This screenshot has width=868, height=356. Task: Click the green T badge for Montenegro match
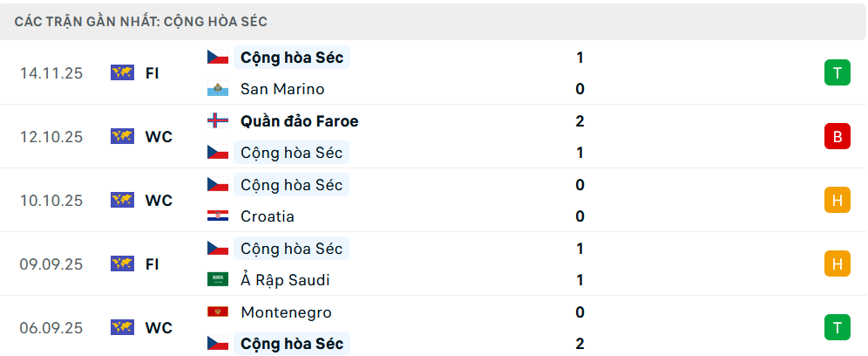[x=837, y=327]
